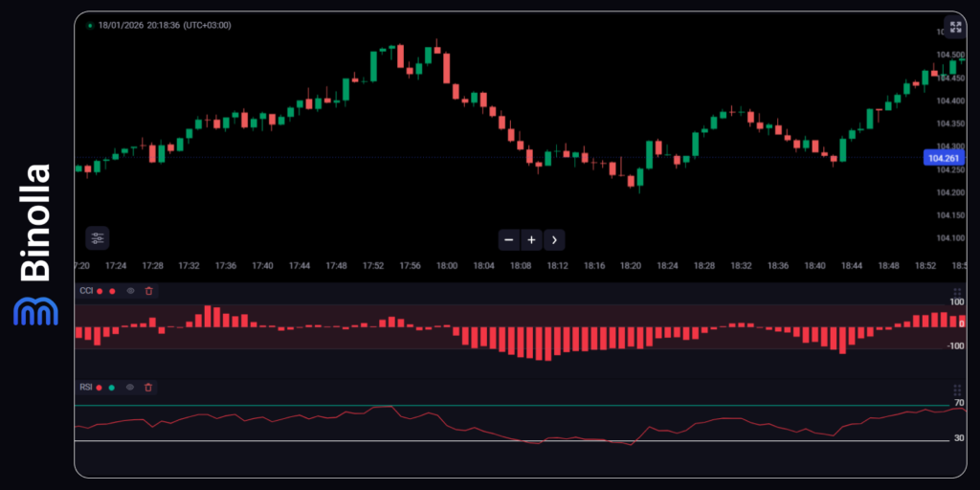Pick the RSI red color dot
Viewport: 980px width, 490px height.
pyautogui.click(x=100, y=388)
